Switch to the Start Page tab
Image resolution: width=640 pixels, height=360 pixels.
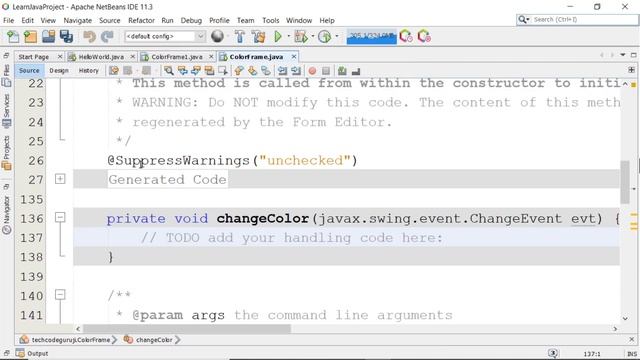click(33, 57)
